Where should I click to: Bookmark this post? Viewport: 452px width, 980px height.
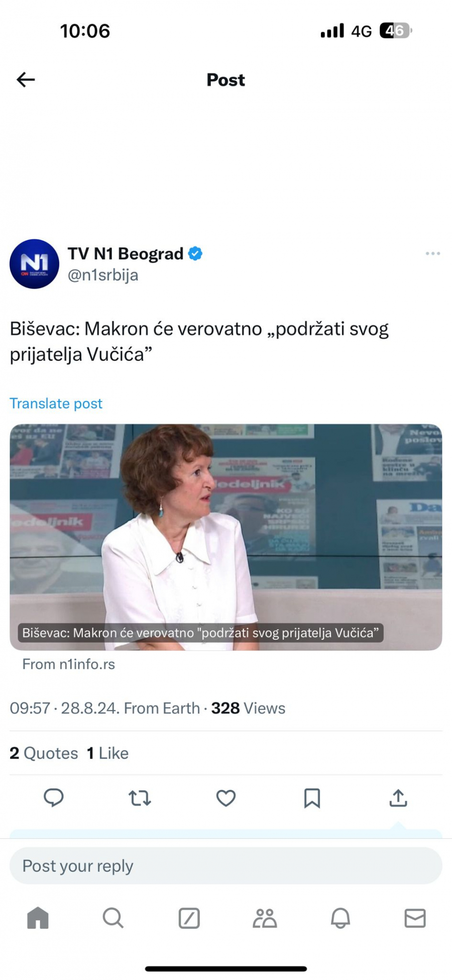[x=312, y=798]
